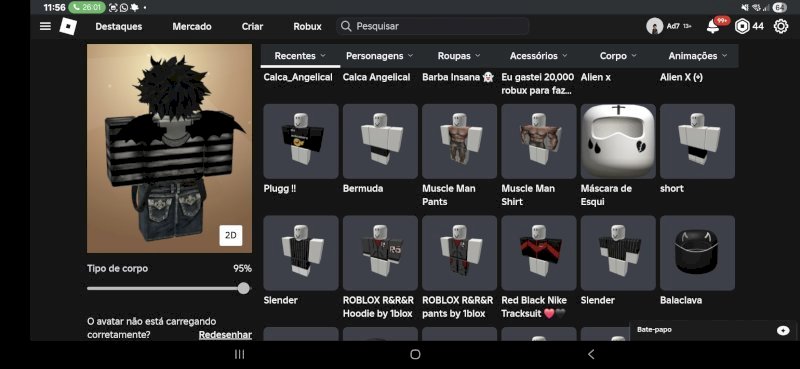Screen dimensions: 800x369
Task: Select the Máscara de Esqui thumbnail
Action: tap(618, 141)
